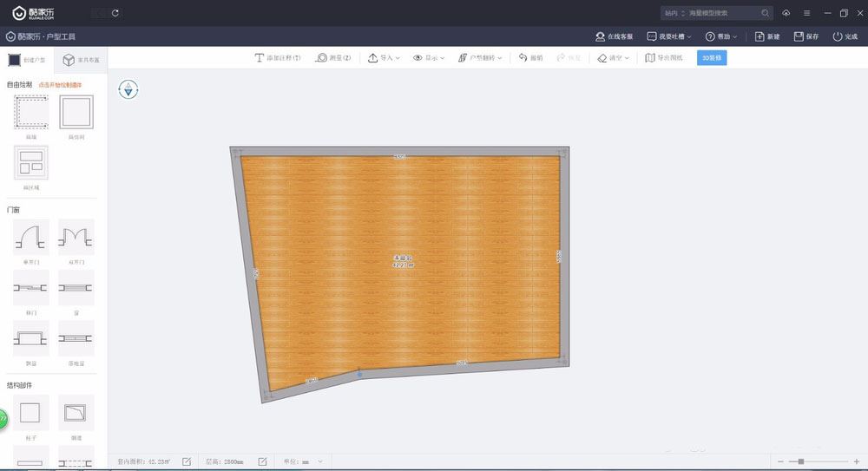Viewport: 868px width, 471px height.
Task: Click the compass orientation icon on canvas
Action: [x=128, y=88]
